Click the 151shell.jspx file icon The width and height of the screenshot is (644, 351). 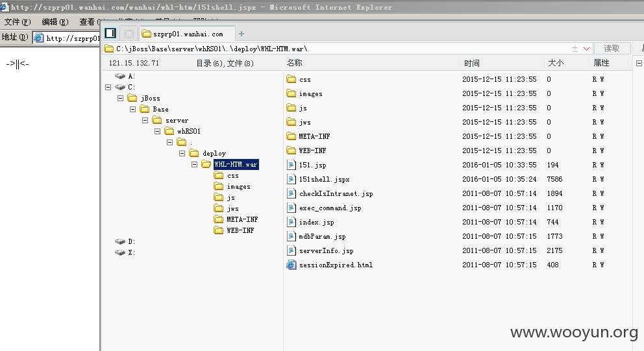[291, 179]
